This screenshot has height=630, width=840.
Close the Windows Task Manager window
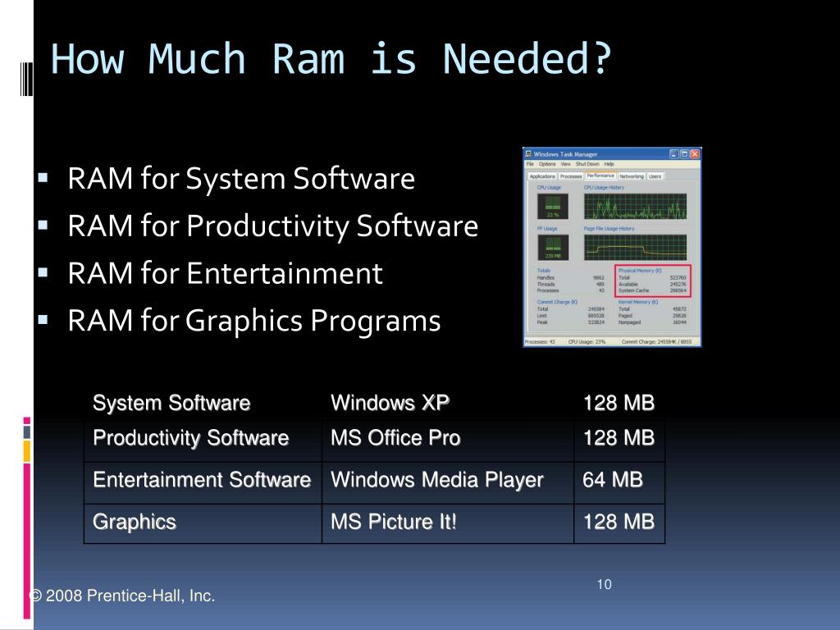(x=695, y=153)
